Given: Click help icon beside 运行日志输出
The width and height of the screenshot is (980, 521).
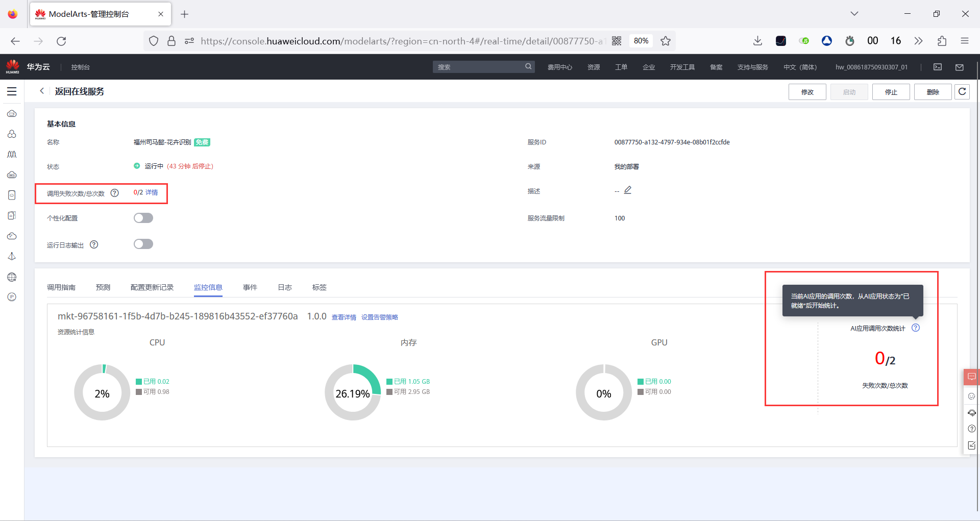Looking at the screenshot, I should [94, 244].
